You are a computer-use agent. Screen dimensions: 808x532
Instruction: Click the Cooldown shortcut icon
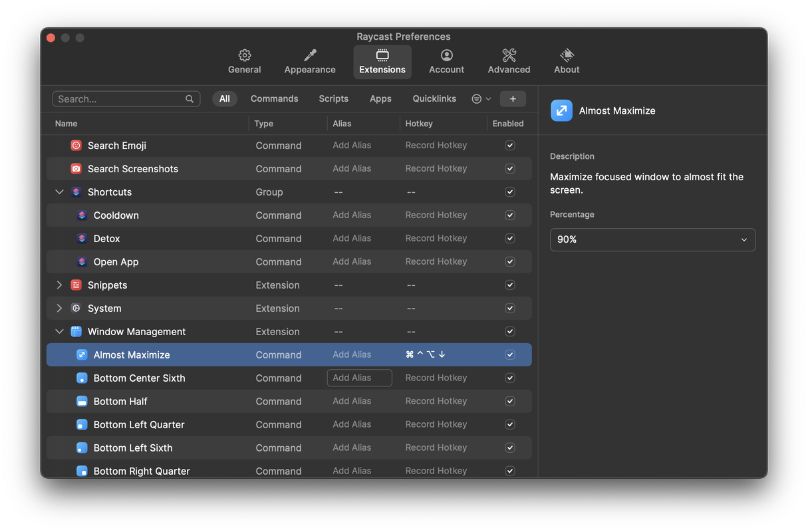pos(82,215)
